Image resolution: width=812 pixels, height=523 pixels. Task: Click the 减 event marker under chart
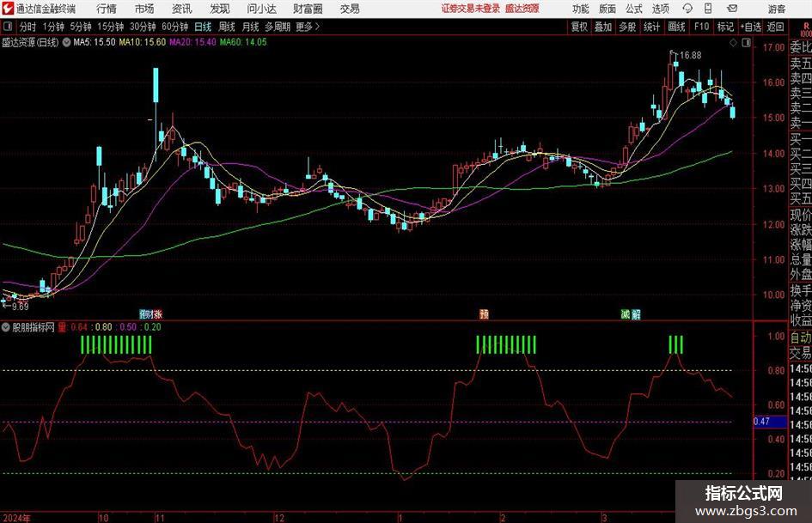coord(626,313)
